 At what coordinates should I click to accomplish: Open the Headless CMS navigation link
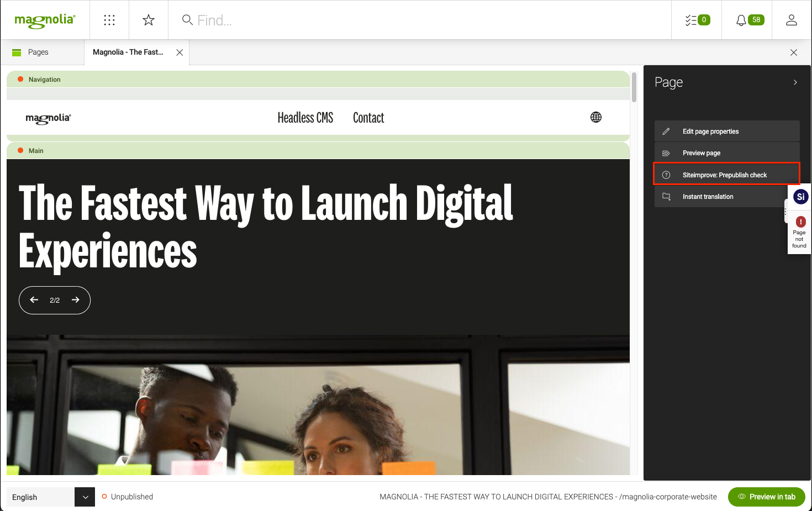tap(305, 118)
